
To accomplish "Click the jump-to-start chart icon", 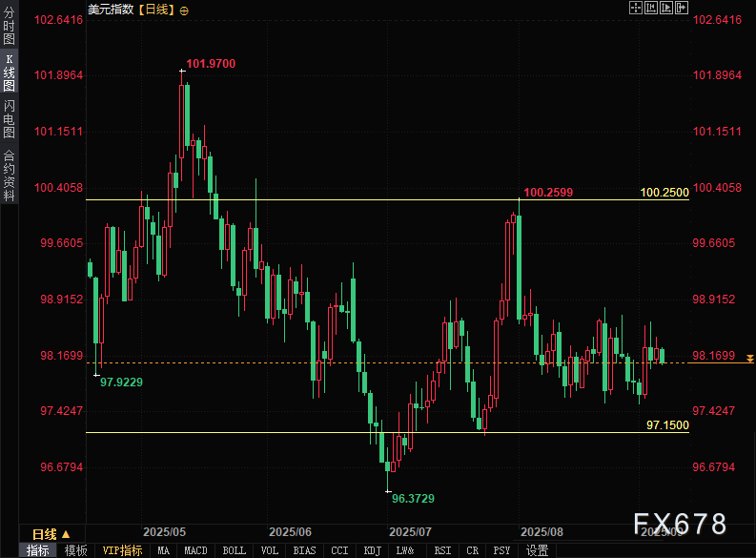I will [x=652, y=8].
